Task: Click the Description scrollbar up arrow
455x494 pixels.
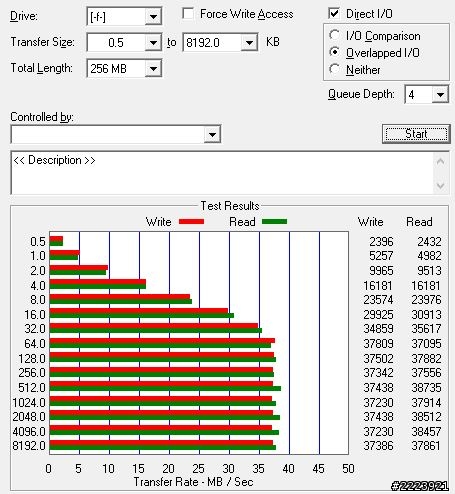Action: click(440, 162)
